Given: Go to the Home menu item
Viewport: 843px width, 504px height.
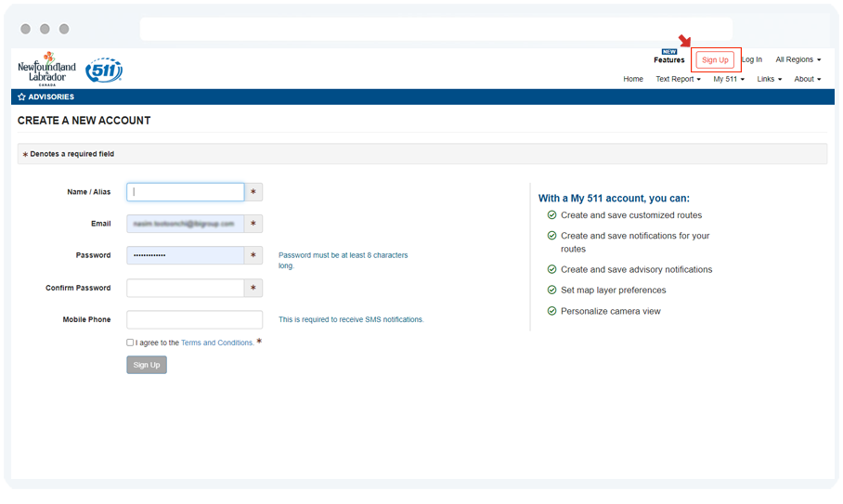Looking at the screenshot, I should (x=633, y=79).
